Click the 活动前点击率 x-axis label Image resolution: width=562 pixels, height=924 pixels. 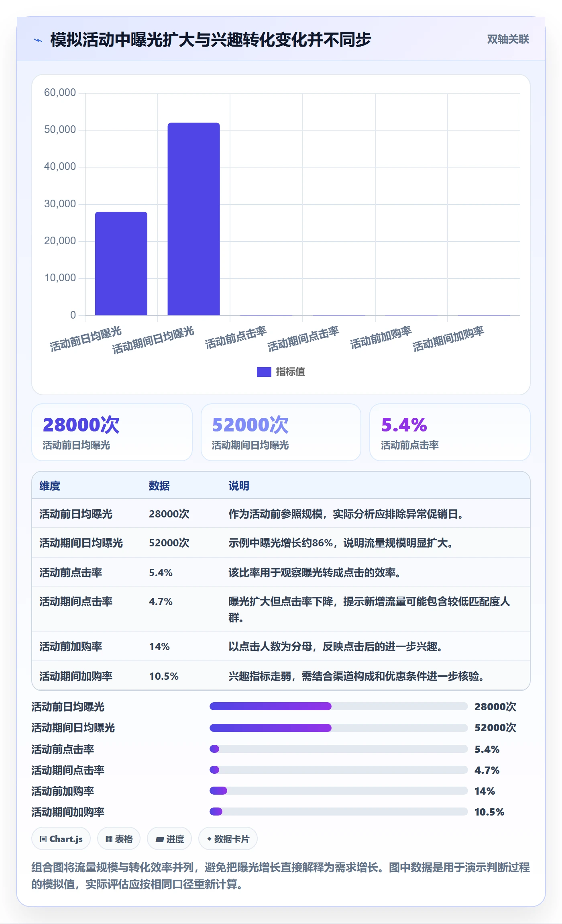[x=236, y=337]
